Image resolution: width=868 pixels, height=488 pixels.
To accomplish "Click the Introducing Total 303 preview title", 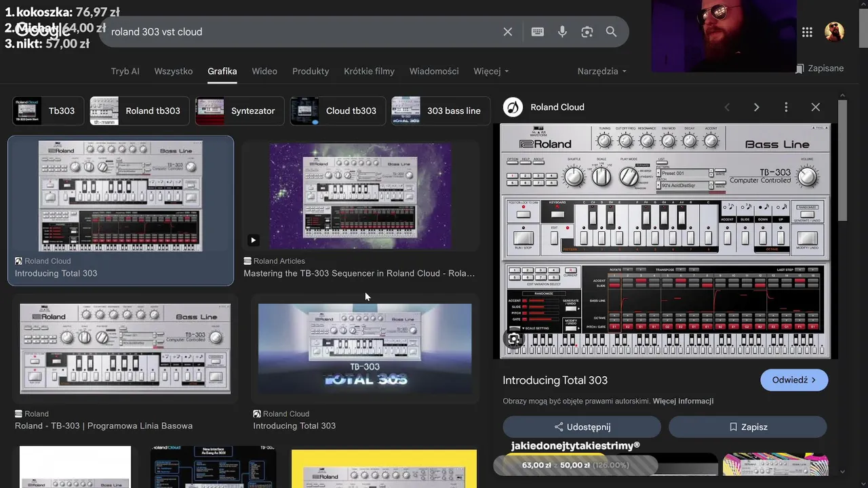I will (555, 380).
